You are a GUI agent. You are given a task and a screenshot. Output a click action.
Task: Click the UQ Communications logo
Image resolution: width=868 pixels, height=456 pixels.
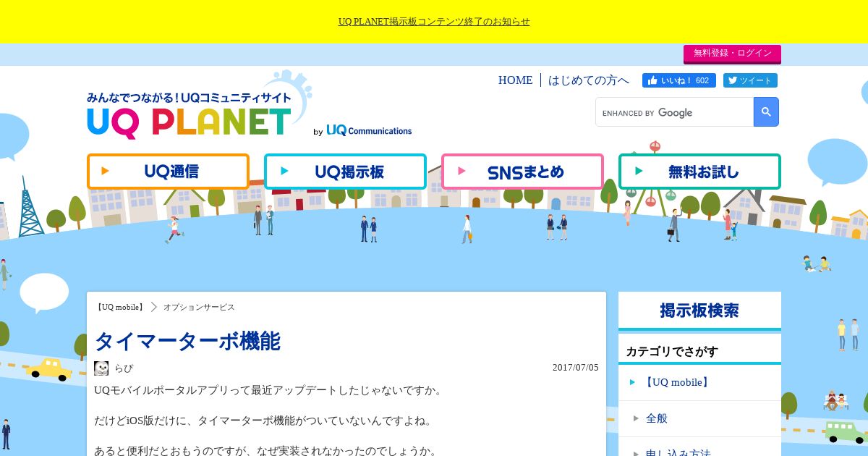(x=369, y=130)
